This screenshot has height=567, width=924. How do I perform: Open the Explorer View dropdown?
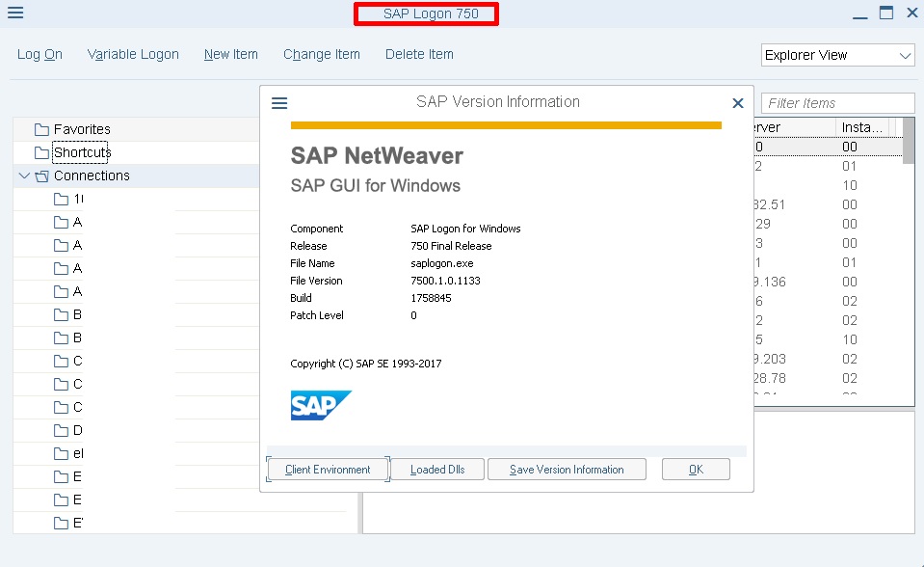[x=837, y=56]
